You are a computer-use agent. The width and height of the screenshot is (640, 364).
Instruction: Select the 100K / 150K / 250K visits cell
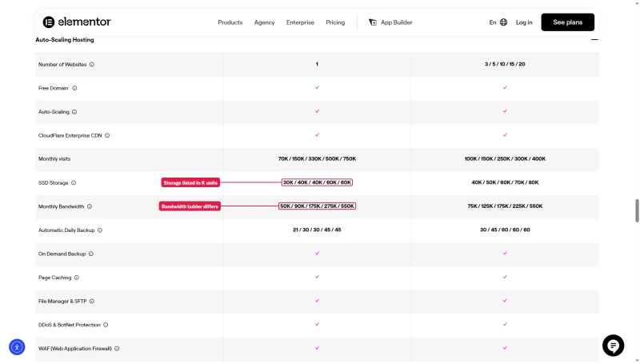(505, 158)
